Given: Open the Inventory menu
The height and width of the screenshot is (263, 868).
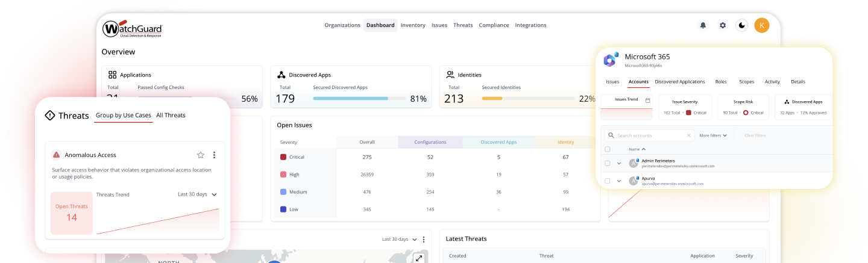Looking at the screenshot, I should coord(413,25).
